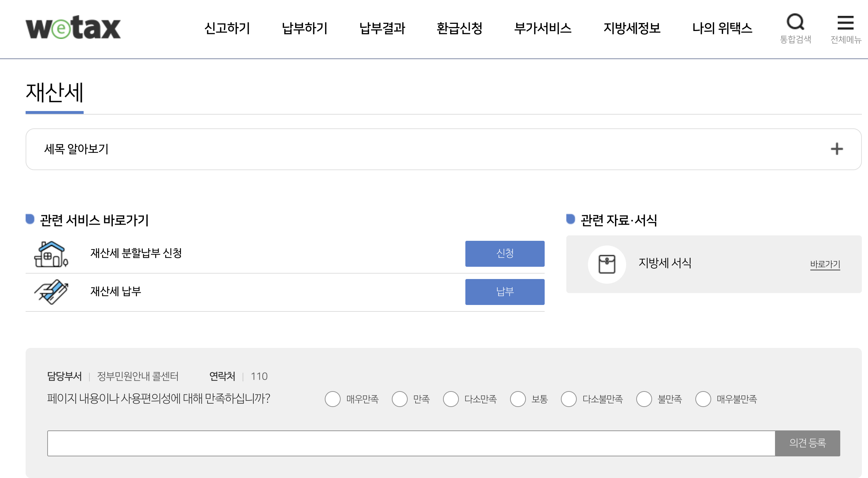This screenshot has height=478, width=868.
Task: Open the 지방세정보 menu
Action: point(632,28)
